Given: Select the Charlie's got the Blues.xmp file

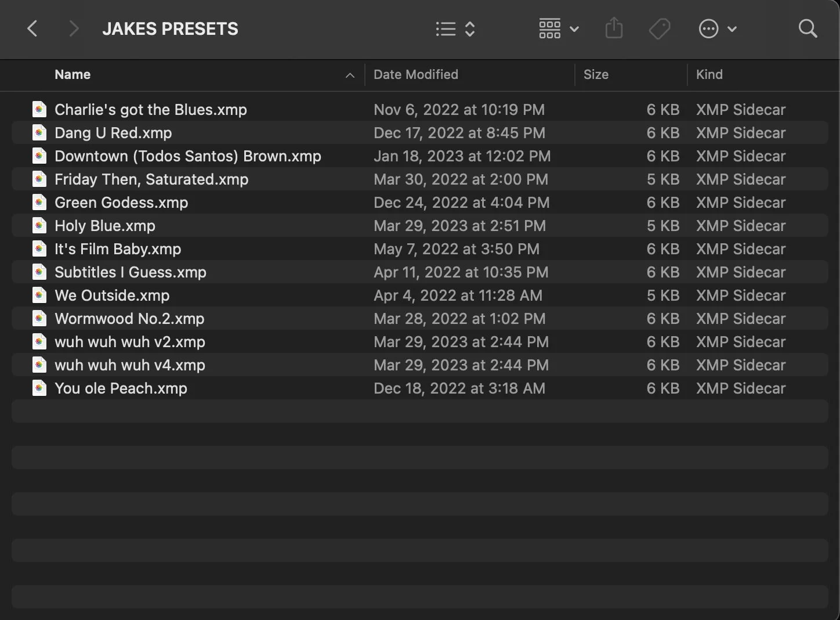Looking at the screenshot, I should coord(150,109).
